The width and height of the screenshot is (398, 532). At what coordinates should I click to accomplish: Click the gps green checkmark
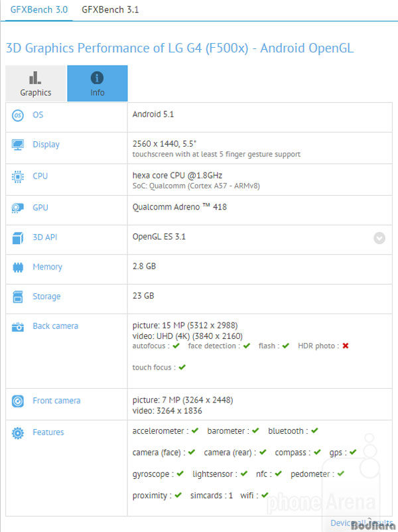[353, 452]
